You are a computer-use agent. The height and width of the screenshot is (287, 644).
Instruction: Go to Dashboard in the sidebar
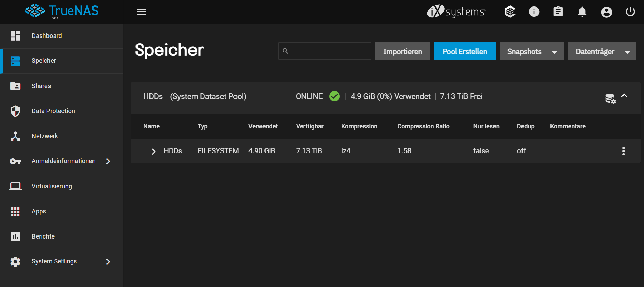coord(47,36)
